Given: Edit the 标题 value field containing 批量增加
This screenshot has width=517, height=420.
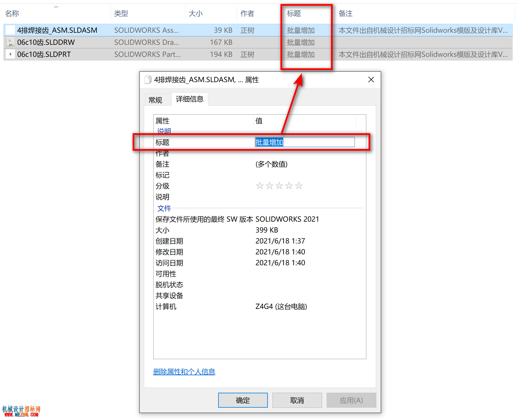Looking at the screenshot, I should click(305, 142).
